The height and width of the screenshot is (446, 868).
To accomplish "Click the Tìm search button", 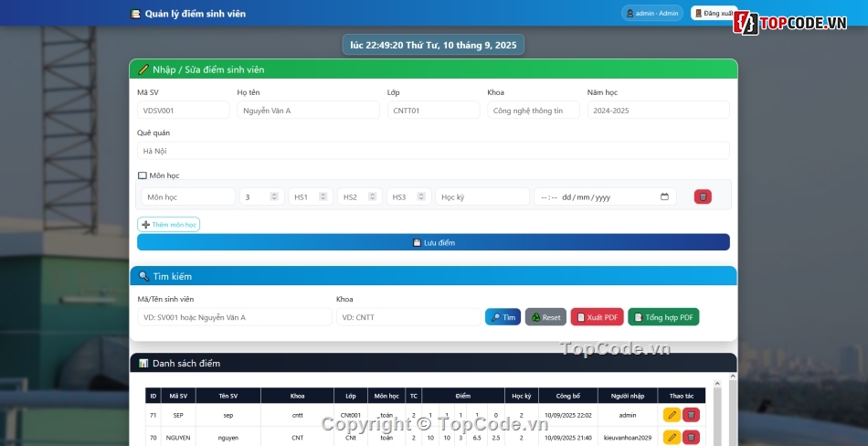I will point(503,317).
